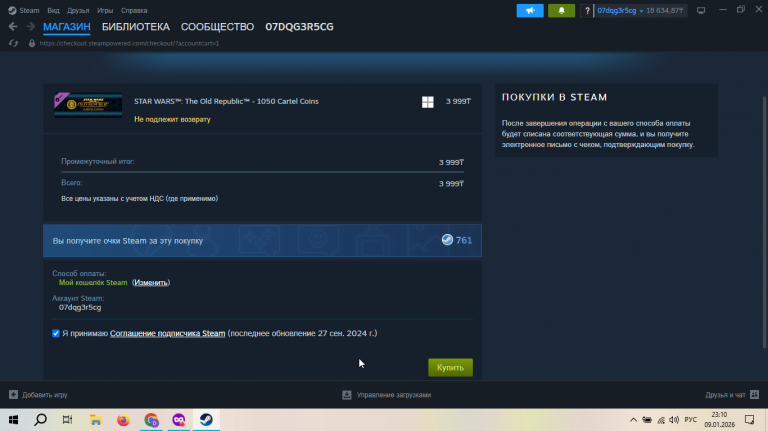This screenshot has width=768, height=431.
Task: Click the product title with 1050 Cartel Coins
Action: click(x=226, y=101)
